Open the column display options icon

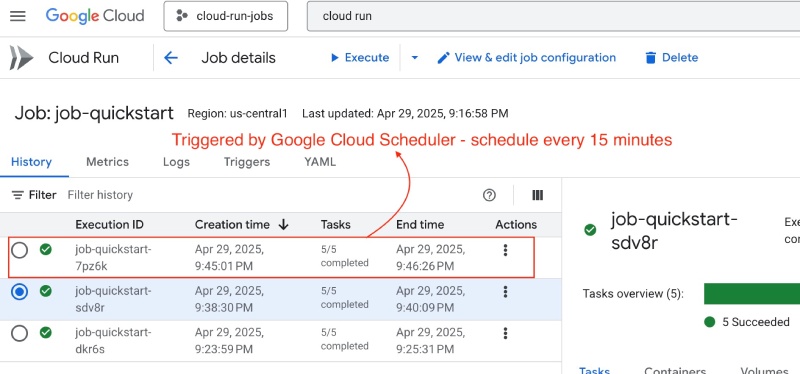pyautogui.click(x=537, y=195)
